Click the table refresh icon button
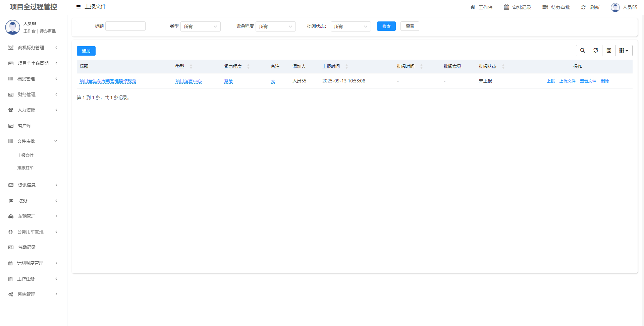The height and width of the screenshot is (326, 644). (x=596, y=51)
